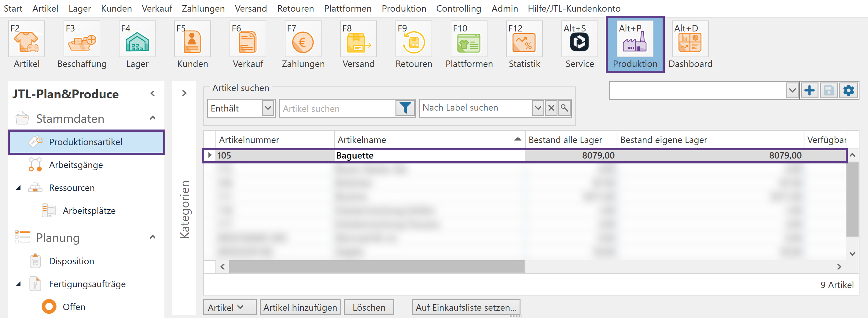The height and width of the screenshot is (318, 868).
Task: Open the Versand shipping icon
Action: pyautogui.click(x=358, y=43)
